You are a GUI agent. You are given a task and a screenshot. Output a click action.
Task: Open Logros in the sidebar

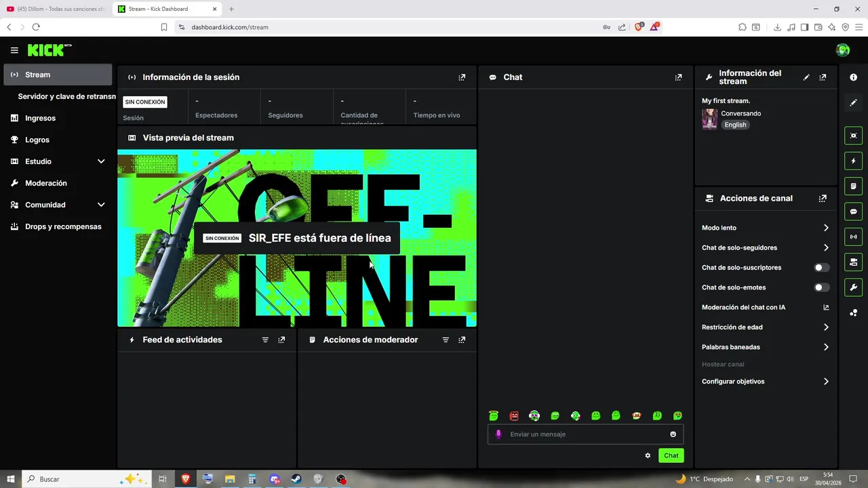click(58, 140)
